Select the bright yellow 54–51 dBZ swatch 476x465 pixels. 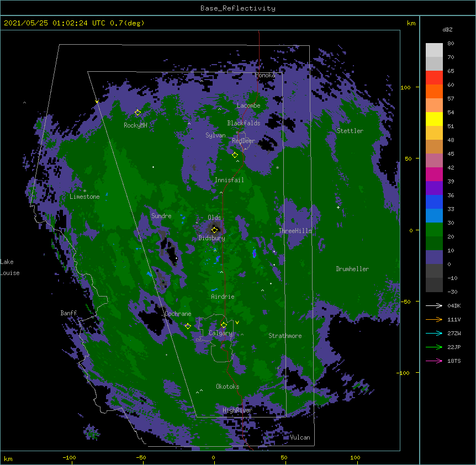click(x=434, y=119)
